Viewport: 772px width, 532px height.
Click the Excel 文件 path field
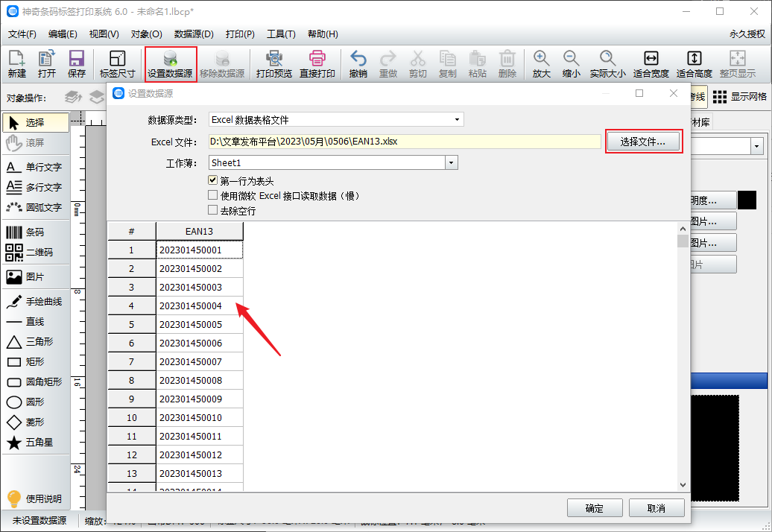tap(404, 142)
